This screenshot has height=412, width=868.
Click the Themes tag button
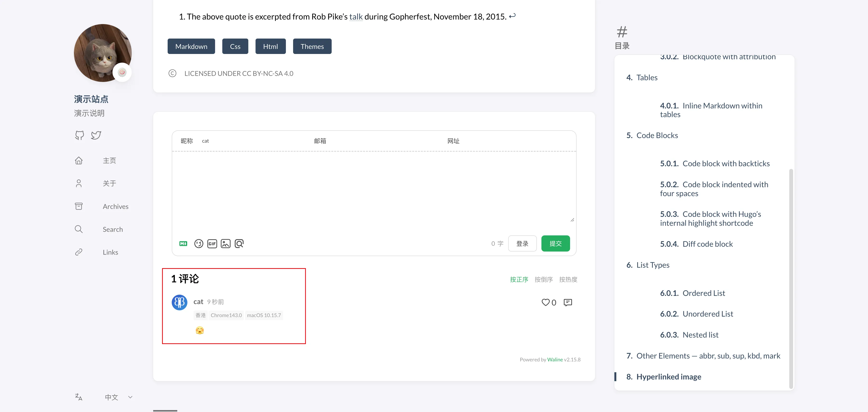pyautogui.click(x=312, y=47)
